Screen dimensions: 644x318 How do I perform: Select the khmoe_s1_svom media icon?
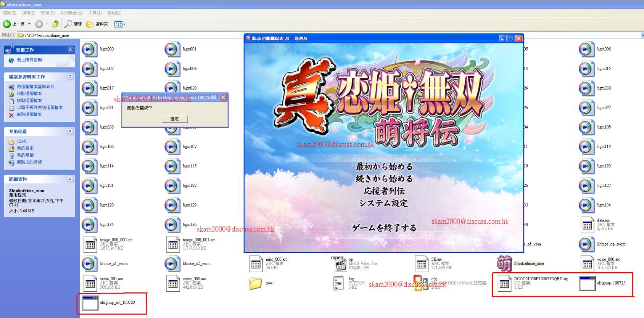point(89,263)
